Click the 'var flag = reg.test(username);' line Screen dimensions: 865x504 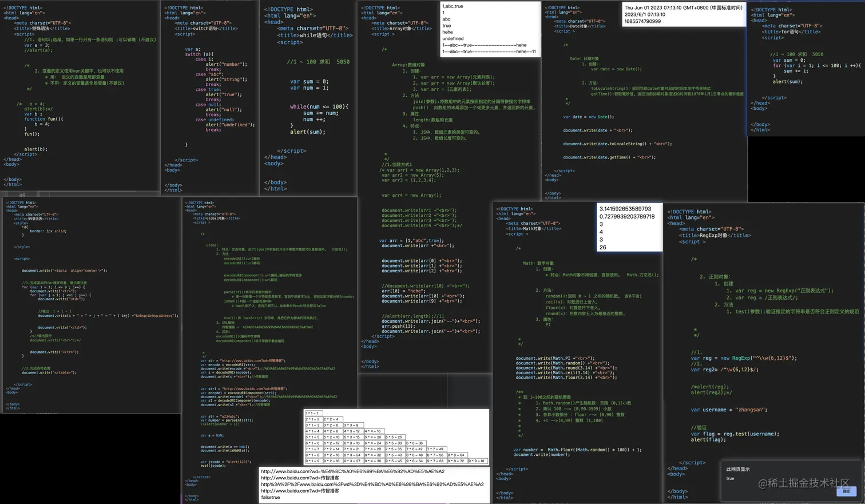tap(736, 434)
